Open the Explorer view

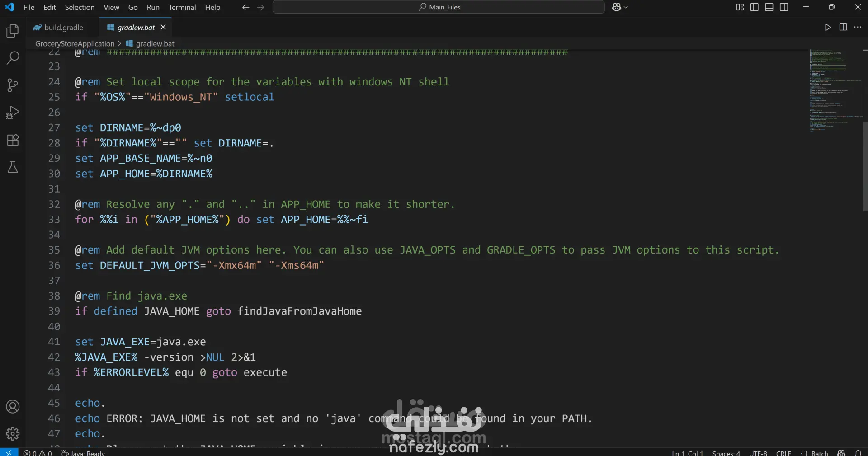13,31
